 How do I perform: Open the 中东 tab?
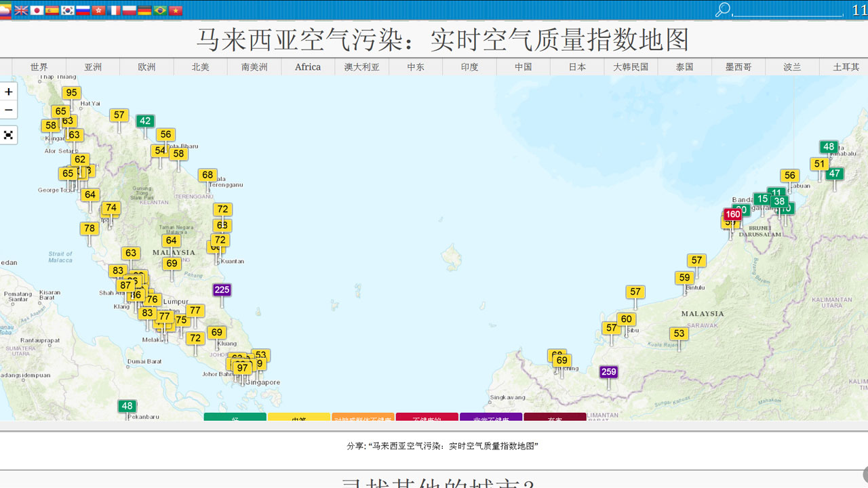click(x=416, y=66)
